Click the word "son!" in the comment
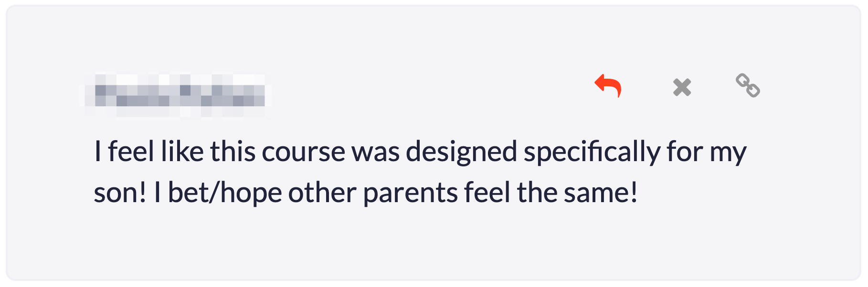Screen dimensions: 868x287 pos(120,193)
